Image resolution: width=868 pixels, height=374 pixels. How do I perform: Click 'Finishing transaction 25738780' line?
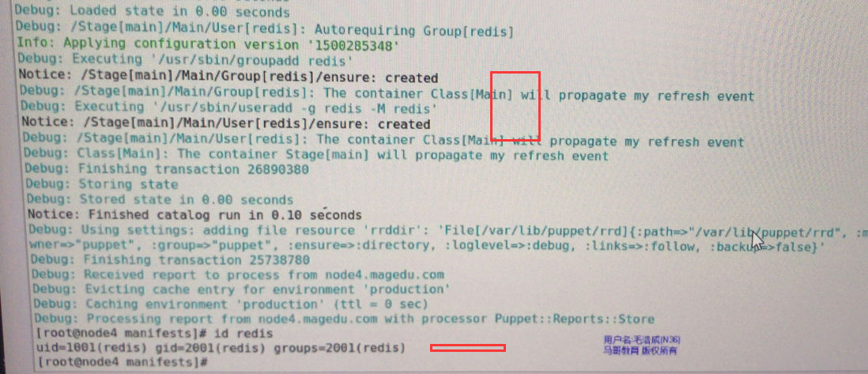click(x=171, y=259)
